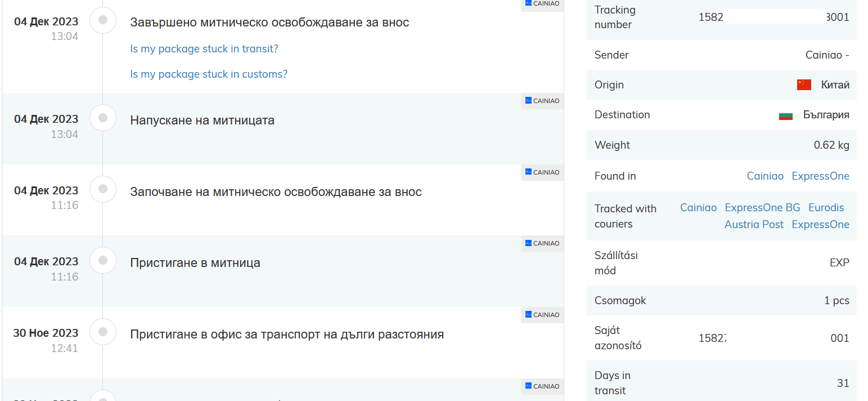Click the 'Sender' label
Viewport: 868px width, 401px height.
pyautogui.click(x=611, y=55)
